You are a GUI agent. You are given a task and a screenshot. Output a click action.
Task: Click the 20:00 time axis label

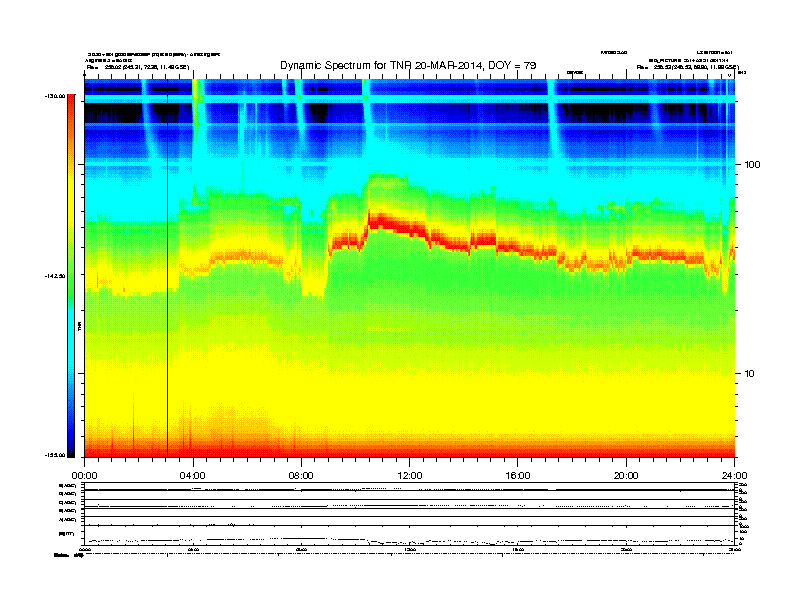[x=626, y=476]
